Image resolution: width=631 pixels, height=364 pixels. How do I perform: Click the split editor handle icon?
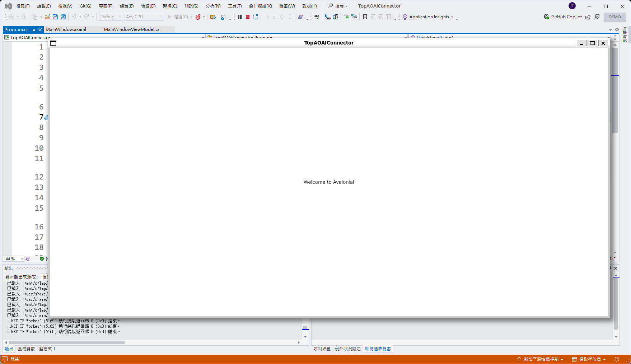pos(615,37)
